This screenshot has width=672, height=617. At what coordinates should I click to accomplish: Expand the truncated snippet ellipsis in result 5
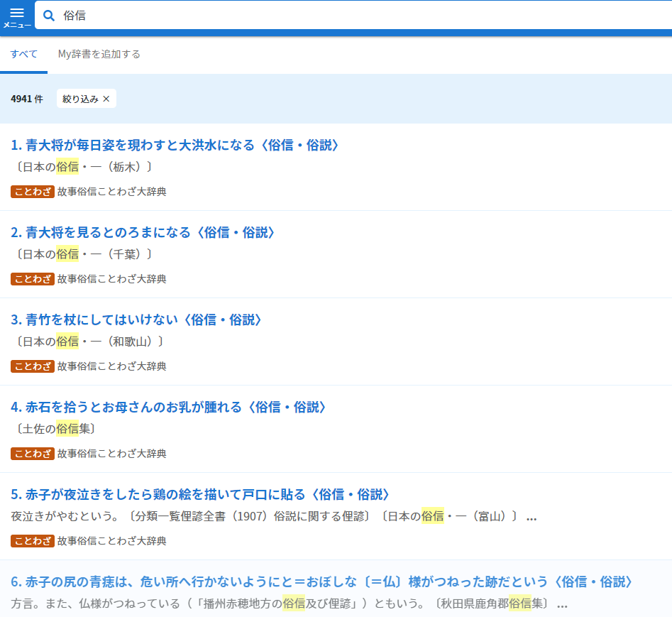pyautogui.click(x=531, y=518)
